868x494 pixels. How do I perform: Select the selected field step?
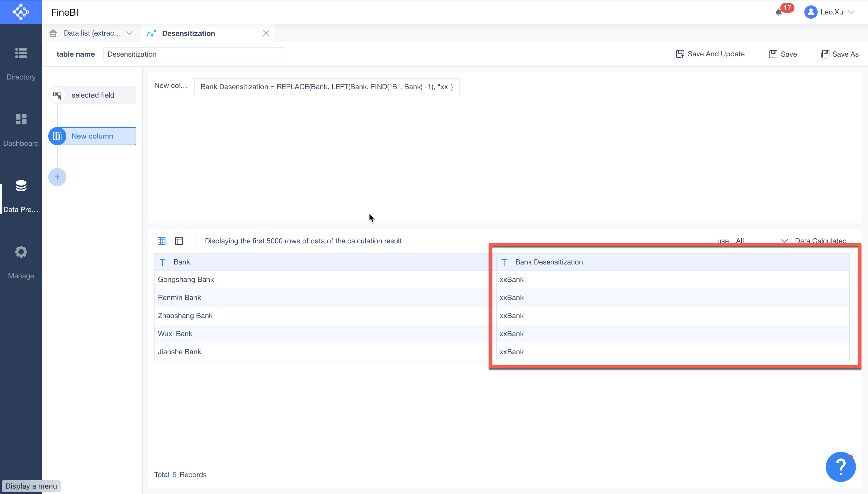tap(92, 95)
